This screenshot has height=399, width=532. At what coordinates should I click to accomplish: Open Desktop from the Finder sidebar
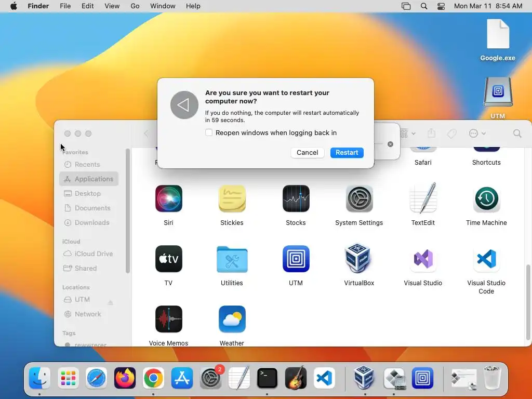(87, 193)
